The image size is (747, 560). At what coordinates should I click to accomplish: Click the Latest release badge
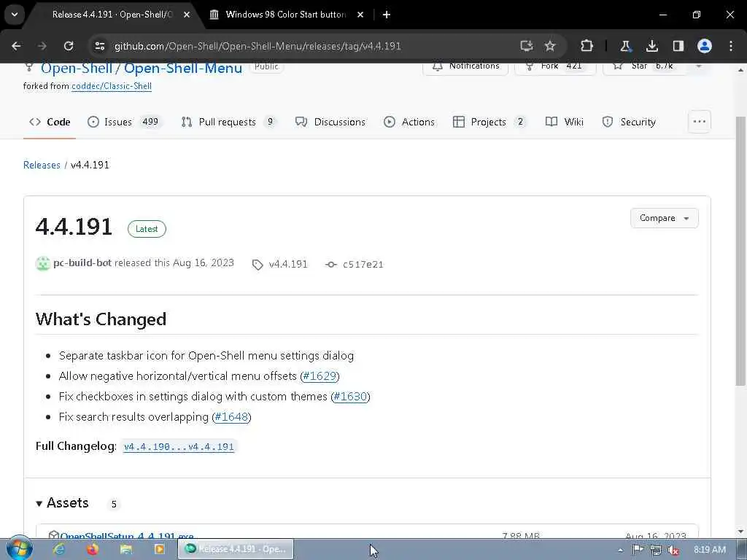[147, 229]
